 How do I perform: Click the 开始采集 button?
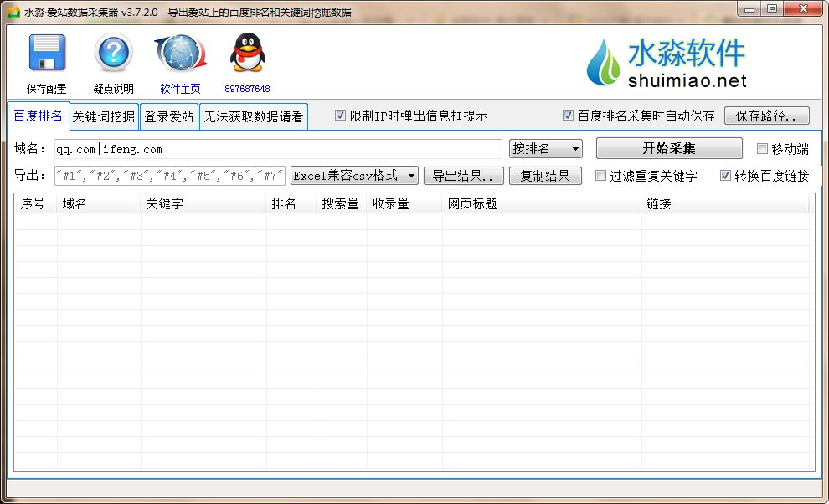[x=669, y=148]
